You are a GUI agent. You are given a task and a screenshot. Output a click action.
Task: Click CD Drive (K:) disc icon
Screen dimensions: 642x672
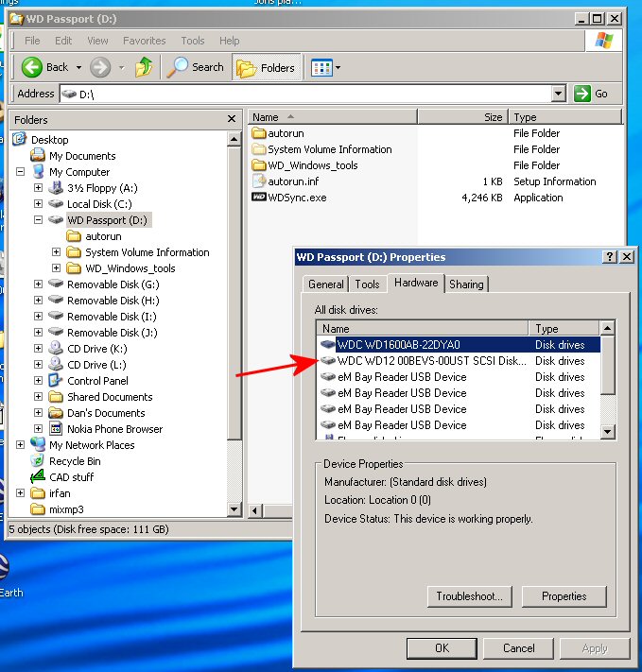coord(56,348)
